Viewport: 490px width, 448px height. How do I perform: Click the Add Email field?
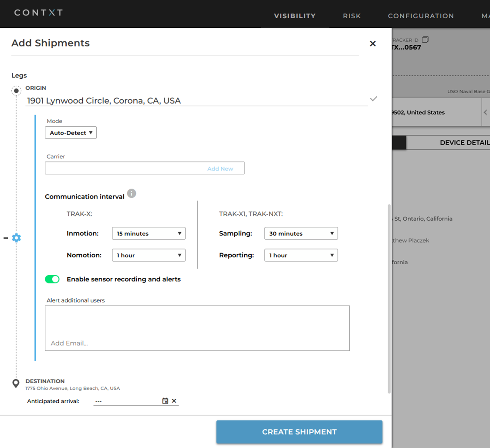[197, 328]
